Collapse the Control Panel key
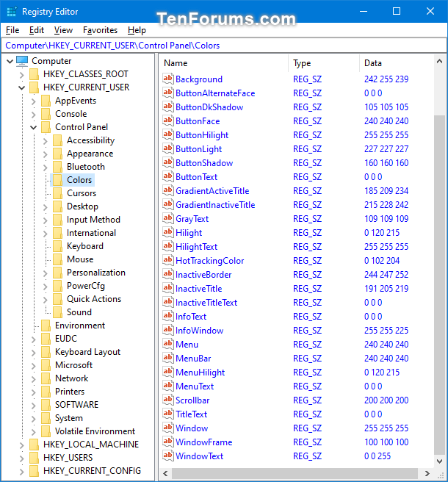The width and height of the screenshot is (448, 482). (x=33, y=127)
